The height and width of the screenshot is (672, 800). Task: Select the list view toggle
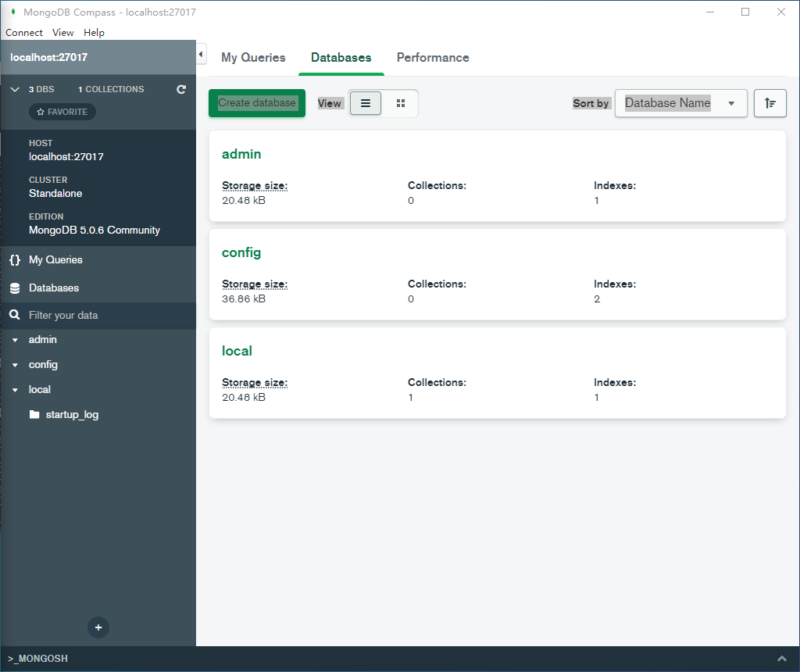(x=366, y=103)
